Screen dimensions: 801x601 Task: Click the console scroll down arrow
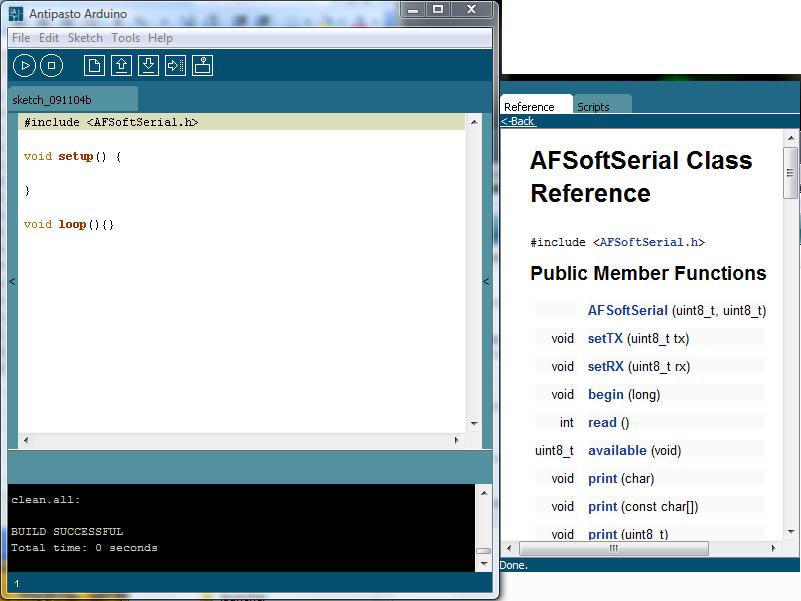(483, 564)
